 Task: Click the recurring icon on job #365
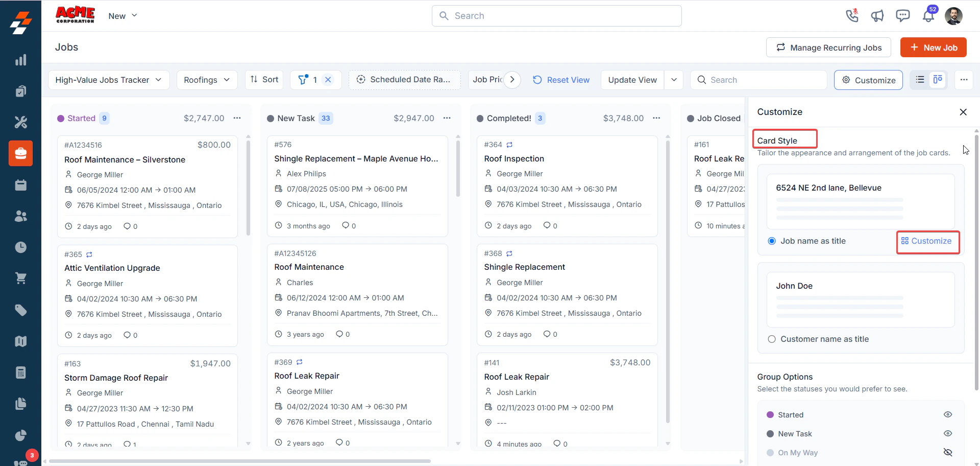coord(89,254)
